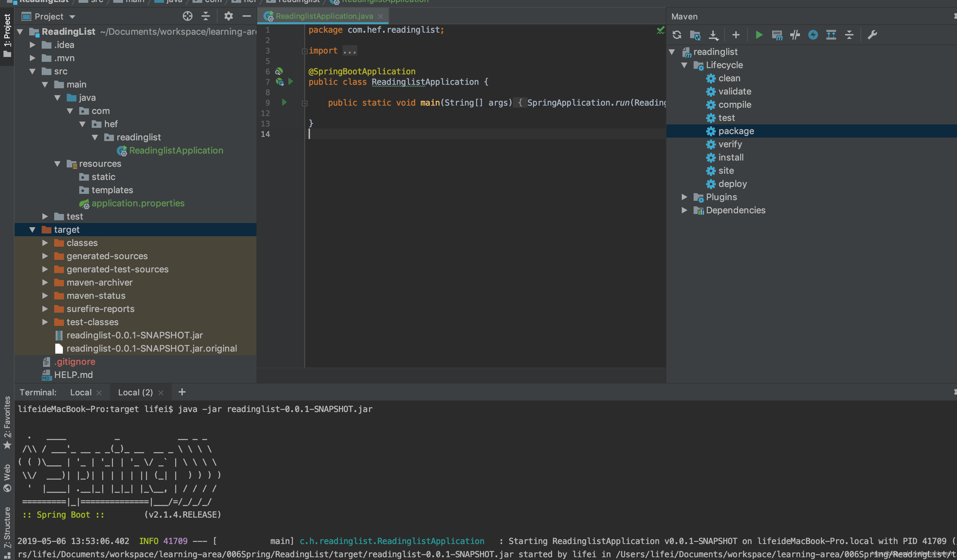Select the validate lifecycle goal
The height and width of the screenshot is (560, 957).
[x=735, y=91]
